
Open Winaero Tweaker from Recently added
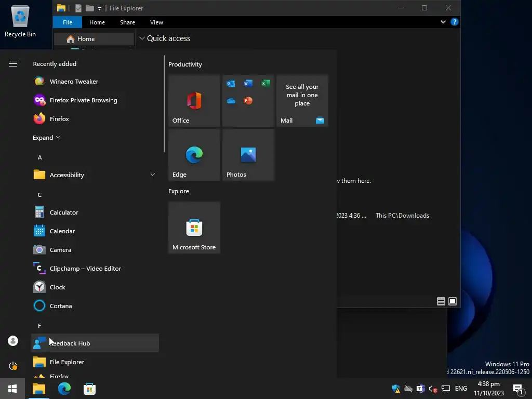click(x=95, y=82)
